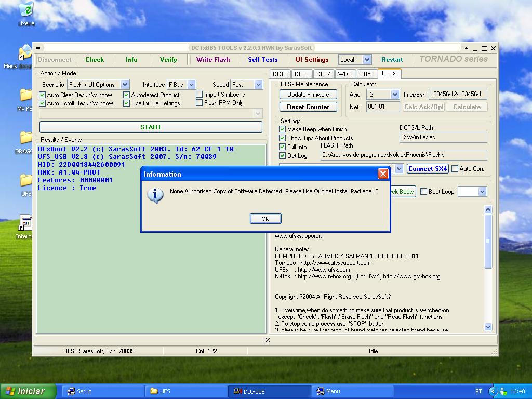Toggle Auto Scroll Result Window checkbox
Screen dimensions: 532x399
(43, 103)
